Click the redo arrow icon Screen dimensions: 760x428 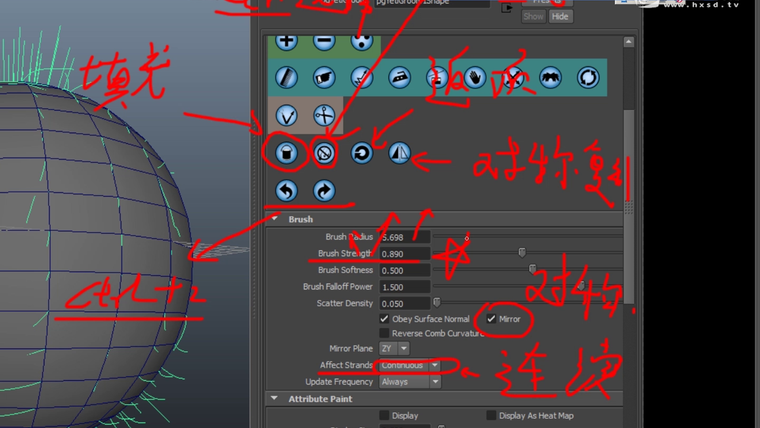324,190
